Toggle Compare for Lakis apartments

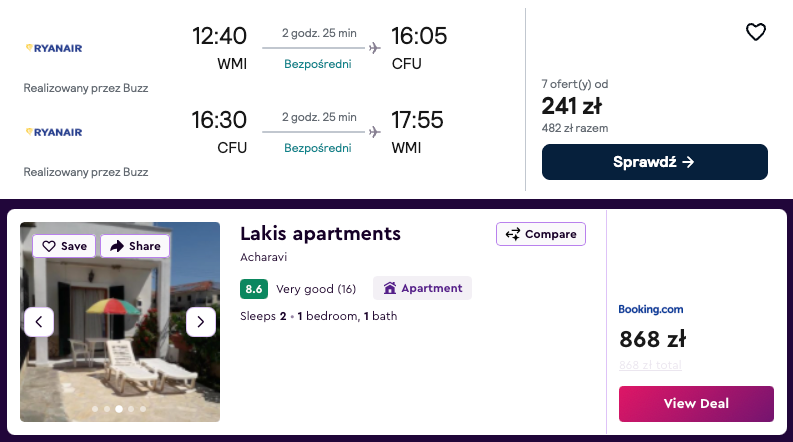pyautogui.click(x=541, y=234)
